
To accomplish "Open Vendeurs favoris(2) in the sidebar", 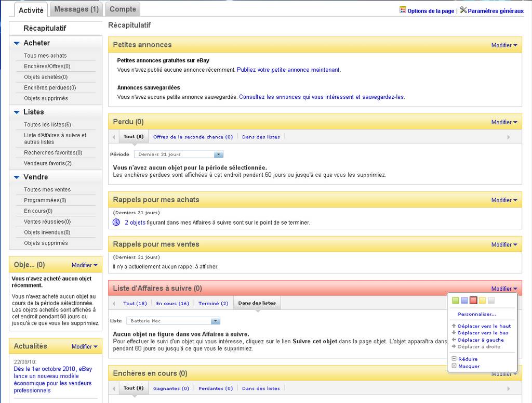I will tap(47, 163).
